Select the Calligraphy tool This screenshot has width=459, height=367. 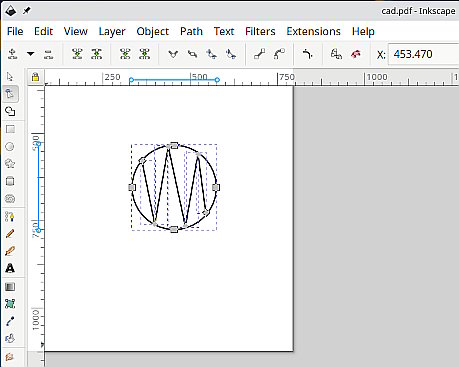pyautogui.click(x=10, y=251)
